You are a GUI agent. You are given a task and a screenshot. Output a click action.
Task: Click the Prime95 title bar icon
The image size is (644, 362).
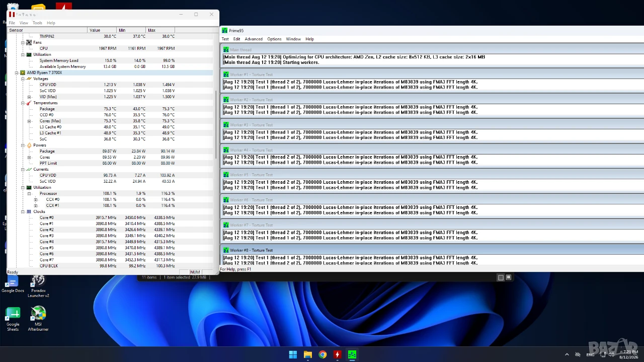click(x=225, y=31)
